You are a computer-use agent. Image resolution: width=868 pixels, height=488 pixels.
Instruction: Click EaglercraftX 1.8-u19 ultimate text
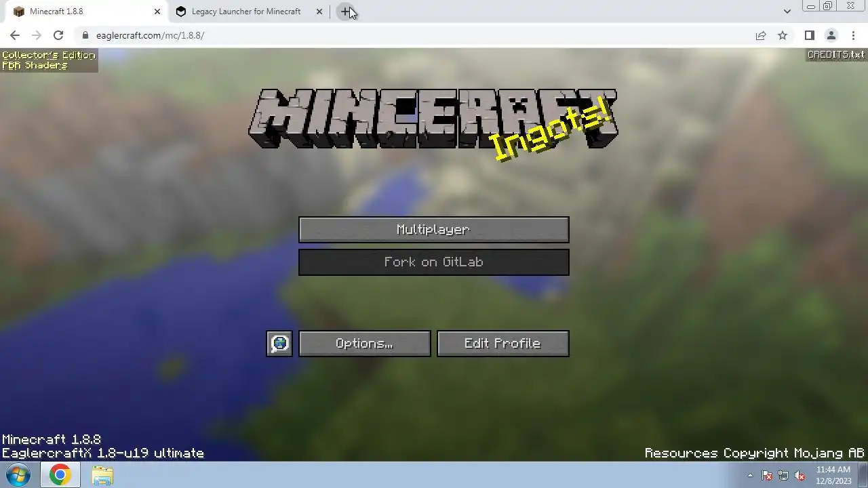click(x=103, y=453)
